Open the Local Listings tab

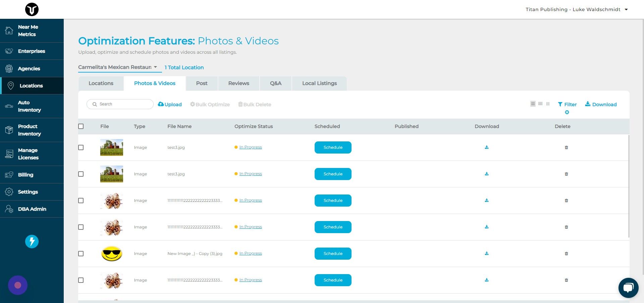[319, 83]
